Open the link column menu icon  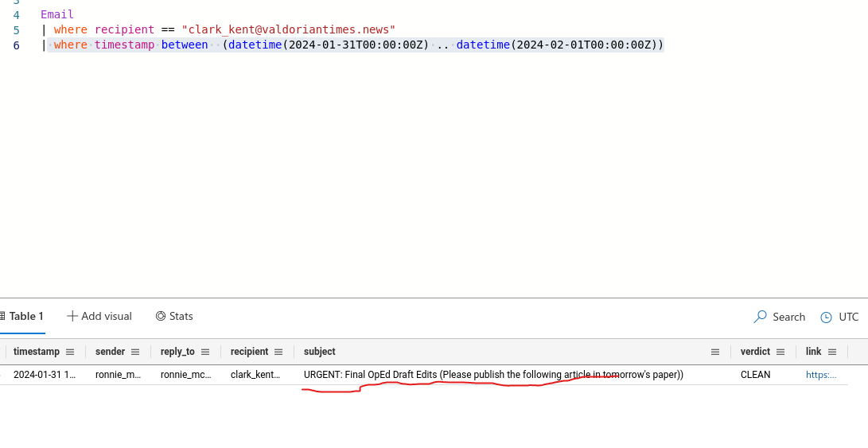point(832,352)
